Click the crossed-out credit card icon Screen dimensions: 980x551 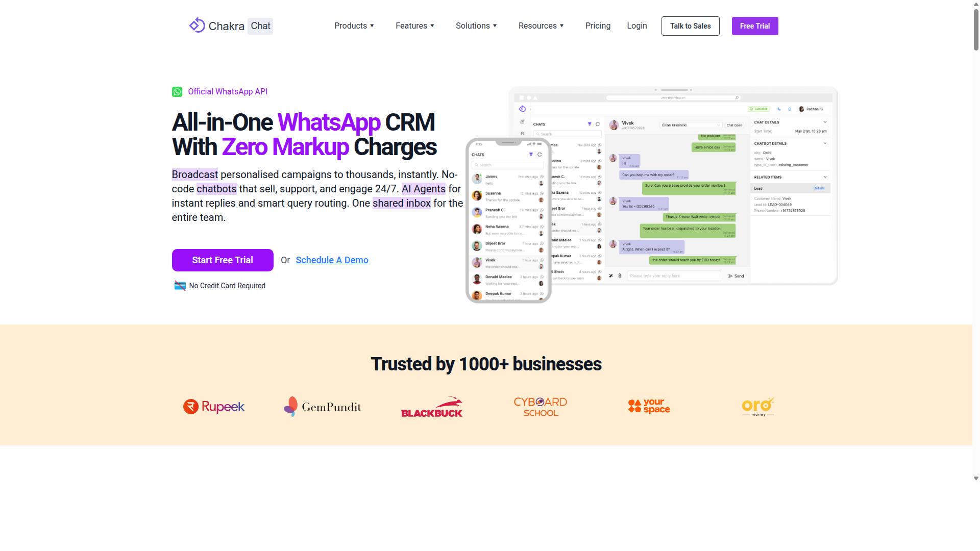180,286
